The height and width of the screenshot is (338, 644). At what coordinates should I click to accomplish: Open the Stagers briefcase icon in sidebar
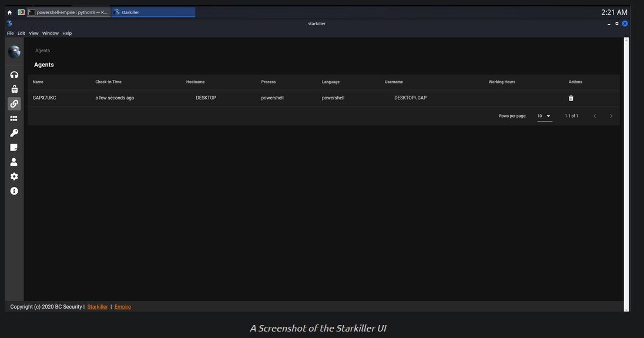[x=14, y=89]
